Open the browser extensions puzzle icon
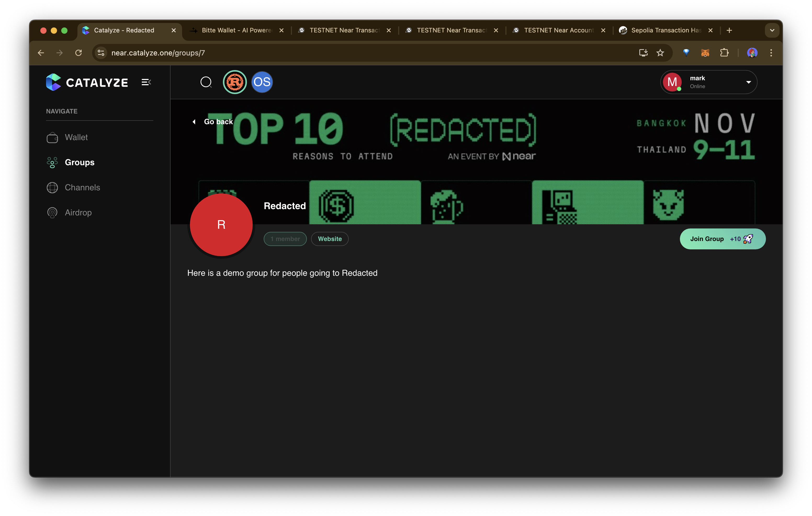The image size is (812, 516). pyautogui.click(x=724, y=53)
